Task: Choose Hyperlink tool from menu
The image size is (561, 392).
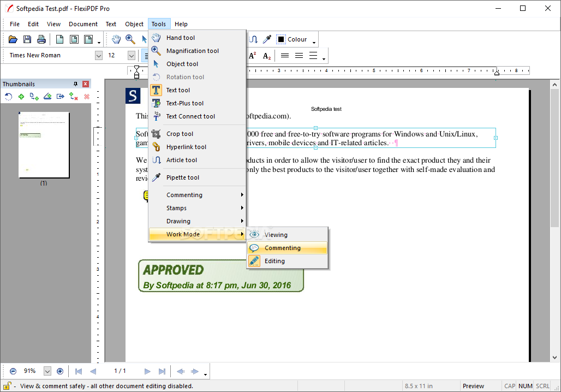Action: click(197, 147)
